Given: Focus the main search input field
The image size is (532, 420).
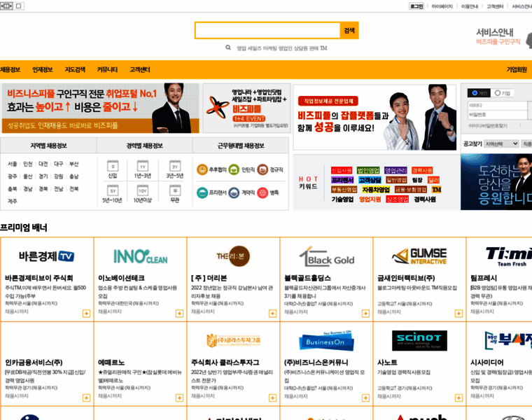Looking at the screenshot, I should (267, 31).
